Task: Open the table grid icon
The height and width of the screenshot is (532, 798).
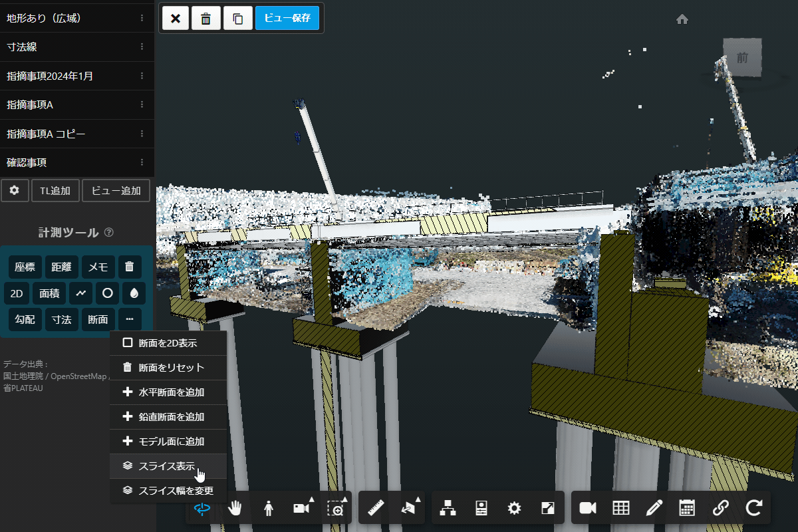Action: point(621,509)
